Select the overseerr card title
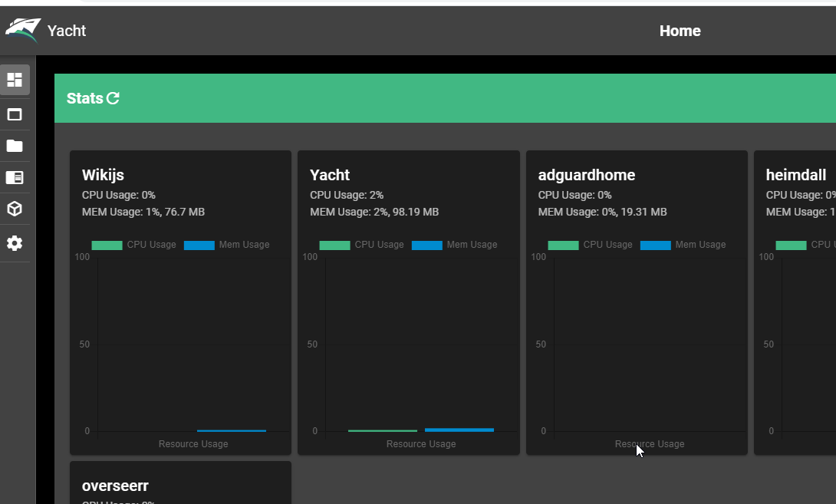 tap(115, 486)
